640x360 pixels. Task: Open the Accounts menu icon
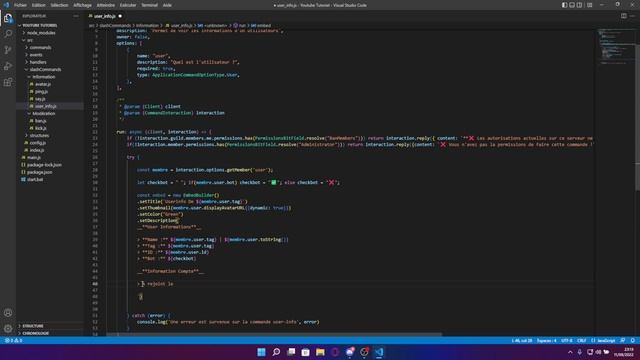(8, 313)
